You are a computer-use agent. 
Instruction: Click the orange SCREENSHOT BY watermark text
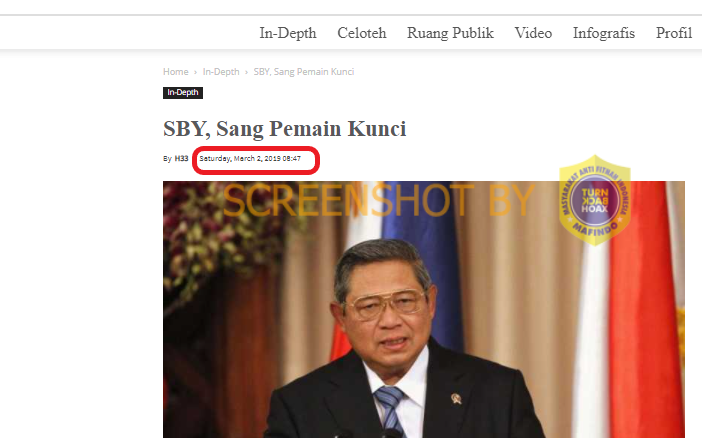point(378,201)
